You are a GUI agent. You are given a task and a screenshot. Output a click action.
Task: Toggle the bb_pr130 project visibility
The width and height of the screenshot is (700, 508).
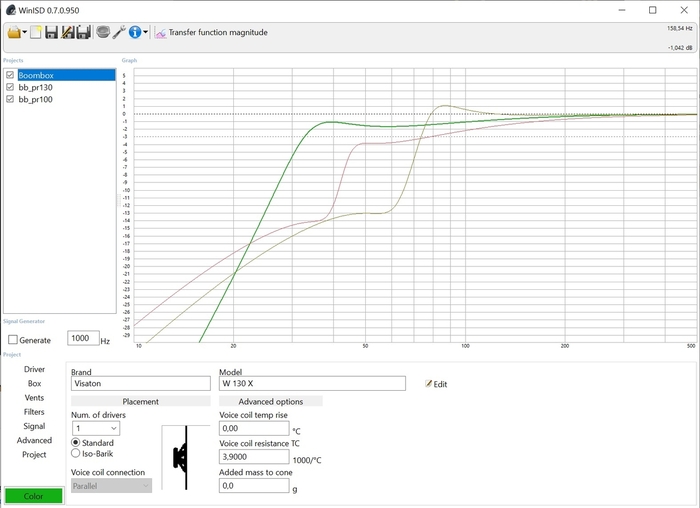pyautogui.click(x=10, y=87)
